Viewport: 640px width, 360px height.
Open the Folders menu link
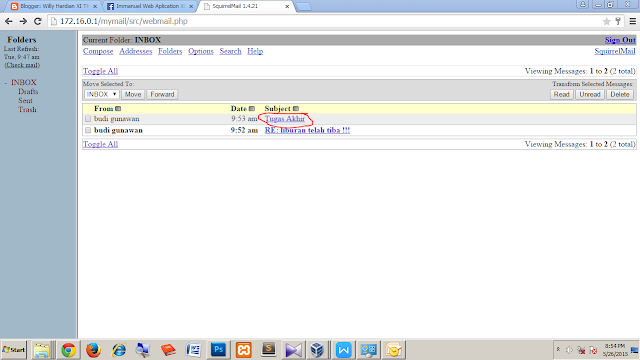[170, 51]
